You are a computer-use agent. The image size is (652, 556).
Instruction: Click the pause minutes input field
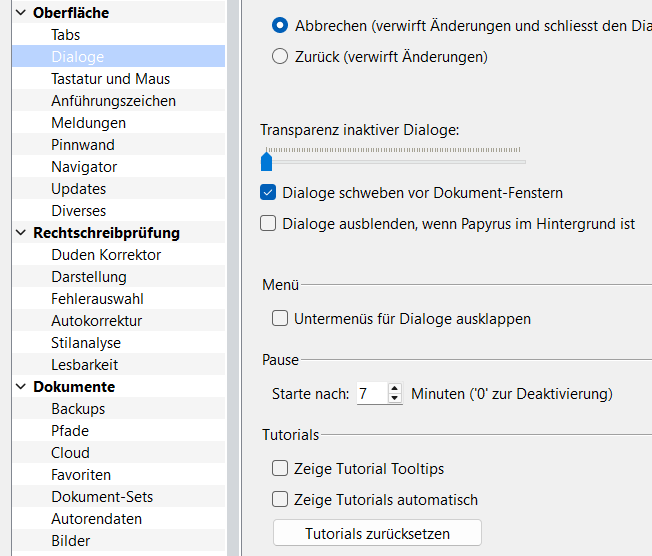tap(371, 394)
